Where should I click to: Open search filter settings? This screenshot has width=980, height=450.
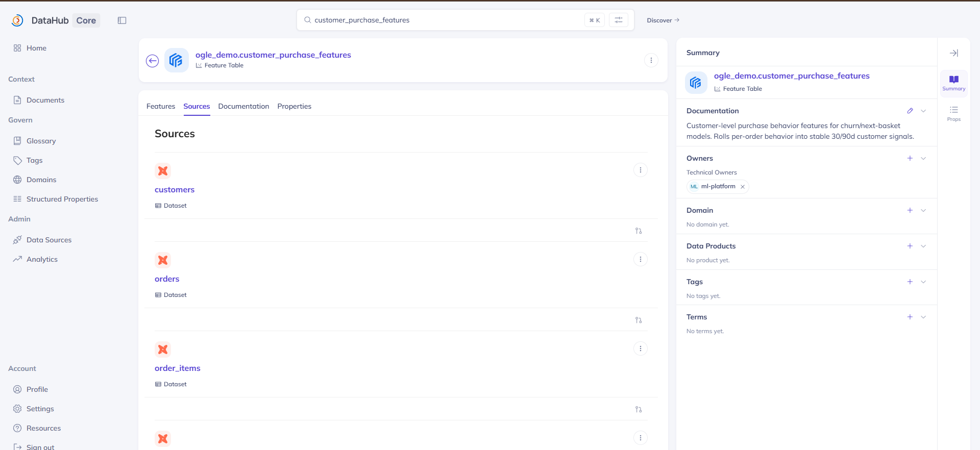(619, 20)
